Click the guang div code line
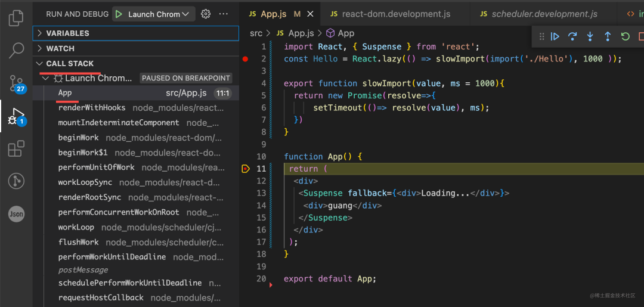 click(x=342, y=206)
